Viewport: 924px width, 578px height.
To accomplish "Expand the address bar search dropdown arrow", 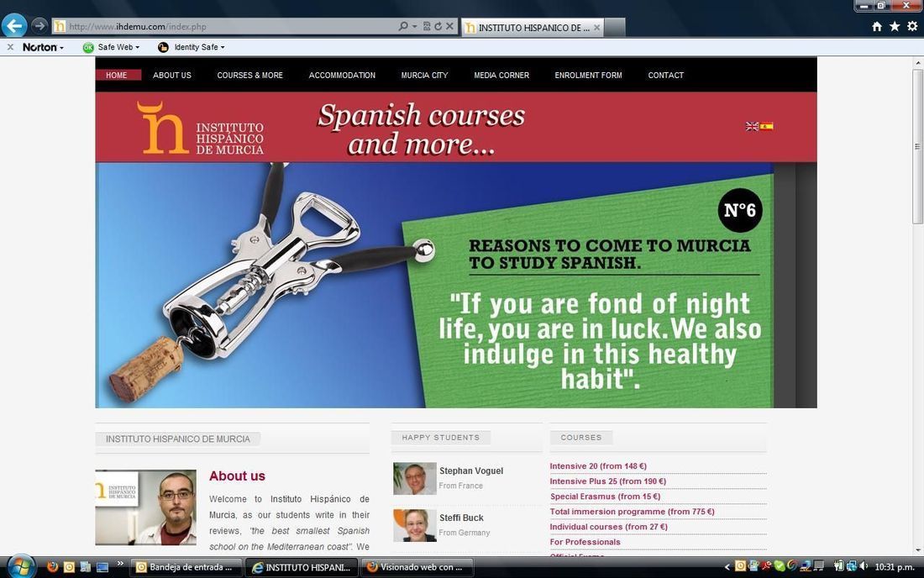I will 415,27.
